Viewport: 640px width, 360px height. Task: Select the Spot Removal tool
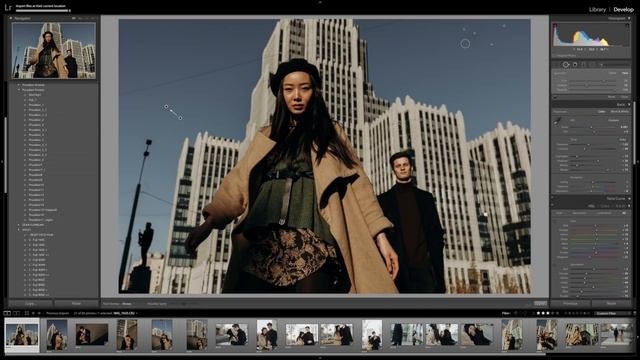click(x=566, y=64)
